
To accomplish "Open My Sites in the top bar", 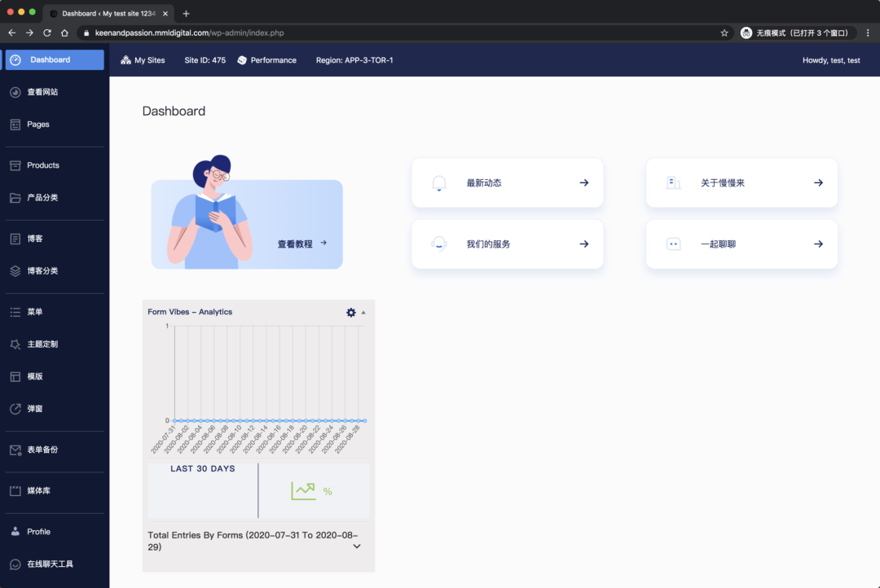I will (142, 59).
